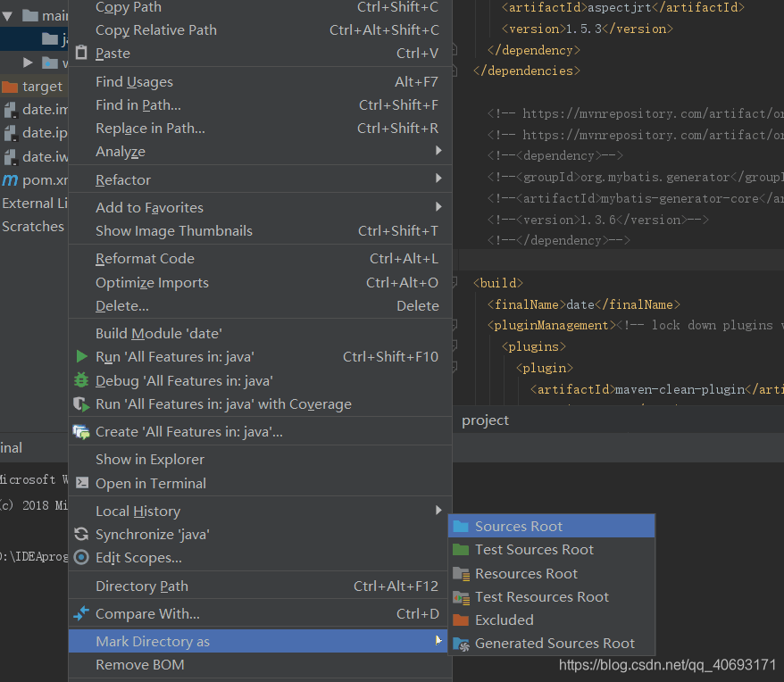Click the Compare With arrows icon

tap(81, 613)
